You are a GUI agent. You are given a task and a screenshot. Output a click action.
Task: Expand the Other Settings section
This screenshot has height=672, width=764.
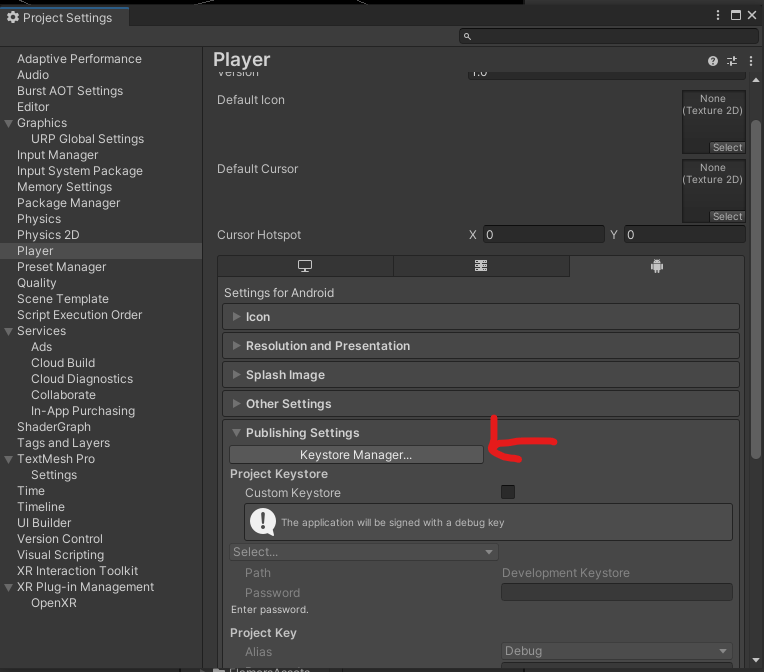click(480, 404)
